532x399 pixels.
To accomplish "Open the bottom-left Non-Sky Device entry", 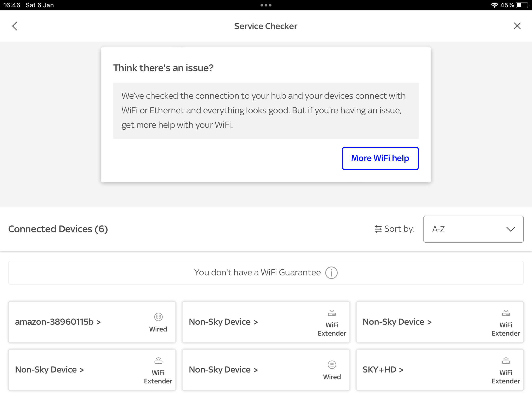I will click(x=49, y=370).
